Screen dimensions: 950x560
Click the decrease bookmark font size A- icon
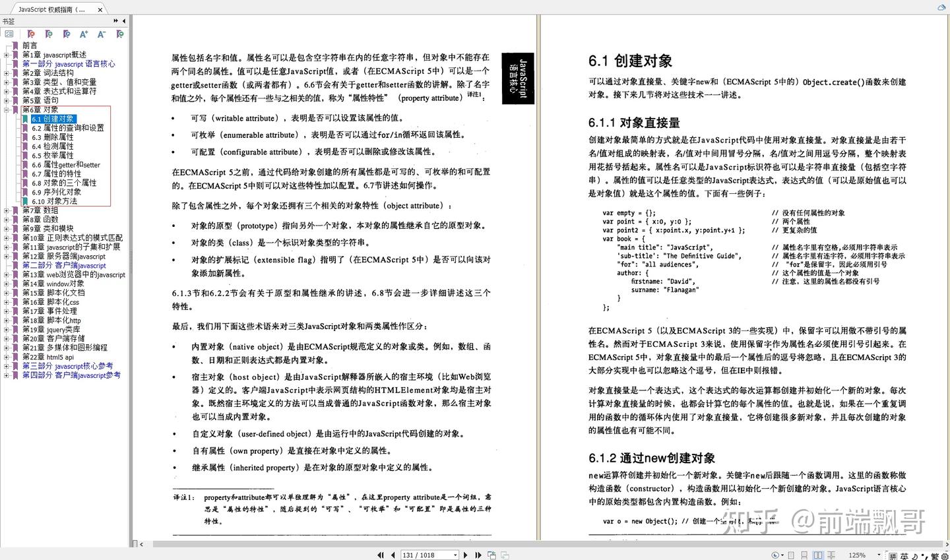pos(102,34)
